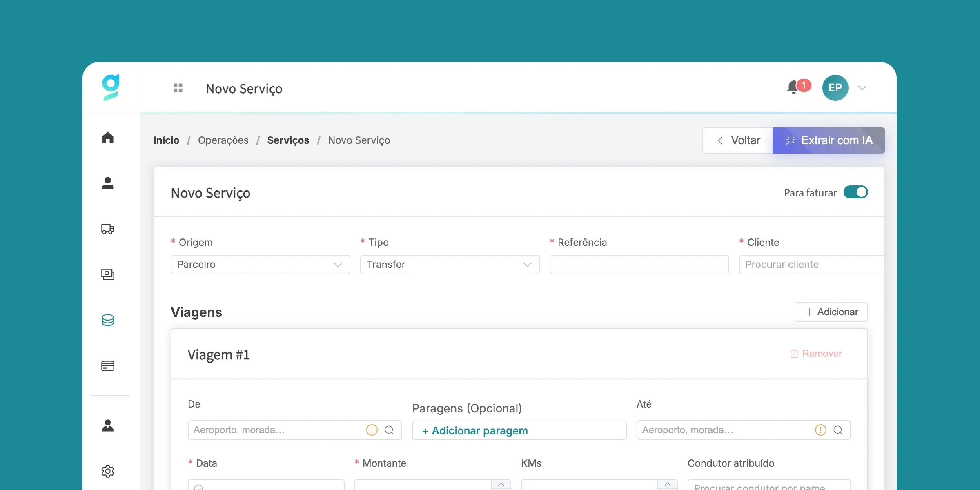The height and width of the screenshot is (490, 980).
Task: Click search icon in De field
Action: pos(389,430)
